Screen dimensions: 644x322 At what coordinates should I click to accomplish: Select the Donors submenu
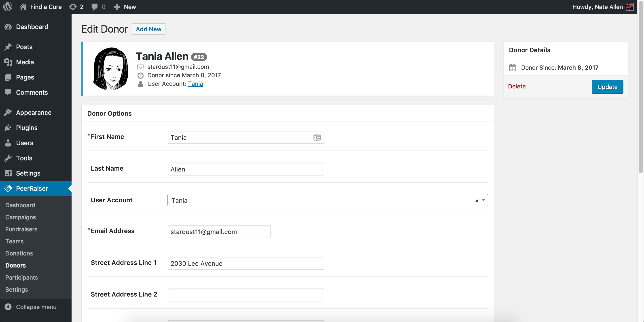click(15, 265)
